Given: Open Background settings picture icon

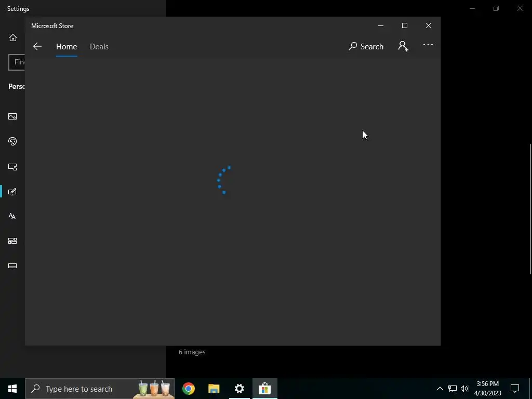Looking at the screenshot, I should pyautogui.click(x=12, y=116).
